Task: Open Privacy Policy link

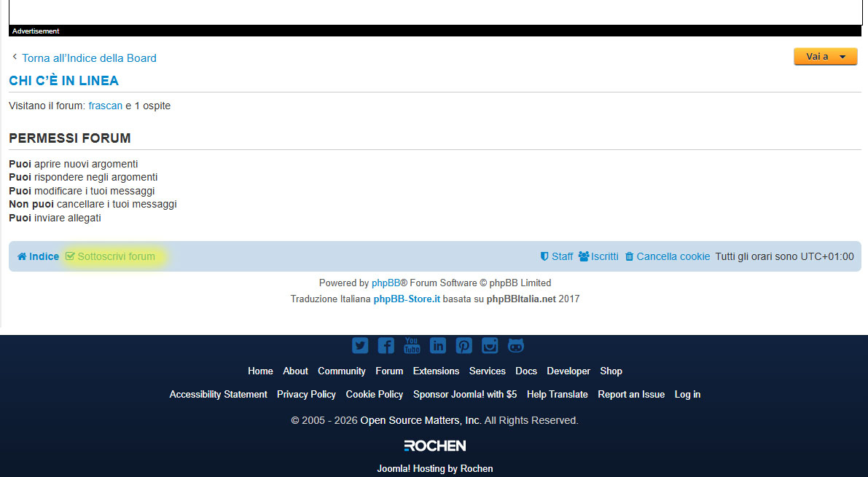Action: (306, 394)
